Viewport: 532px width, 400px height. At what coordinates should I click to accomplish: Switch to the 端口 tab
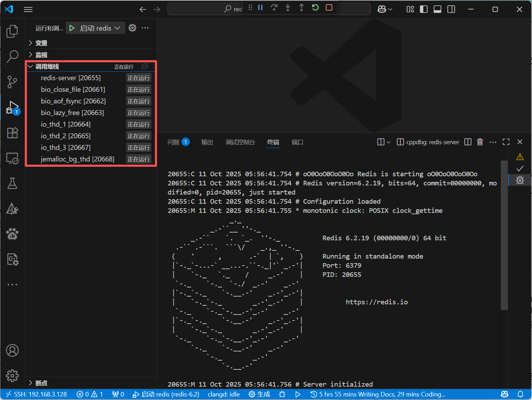pos(298,142)
